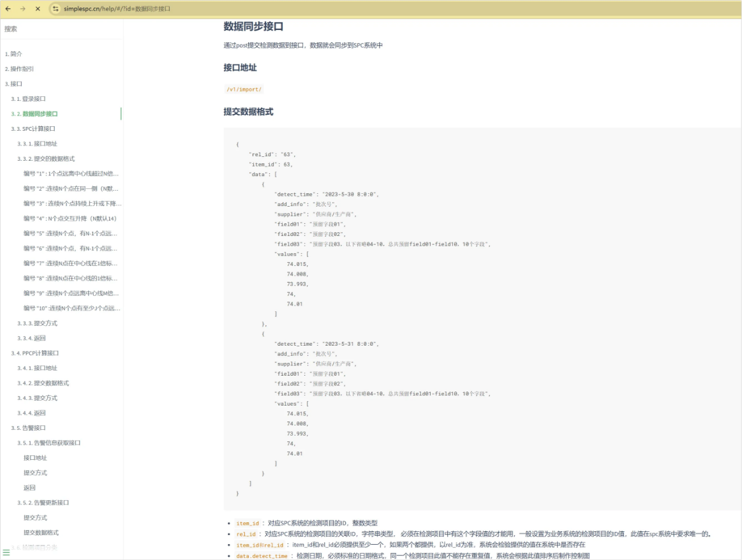Stop loading the page with X button
Viewport: 742px width, 560px height.
(38, 9)
